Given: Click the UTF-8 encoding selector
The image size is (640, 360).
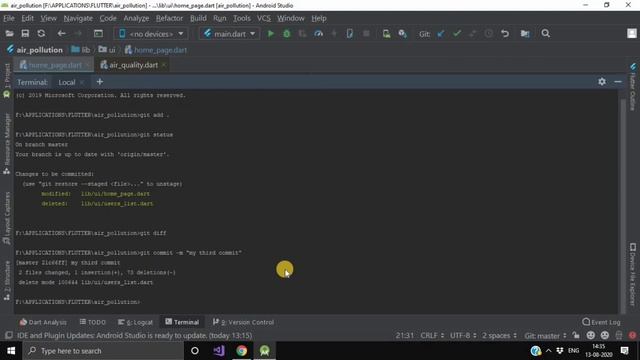Looking at the screenshot, I should (x=463, y=336).
